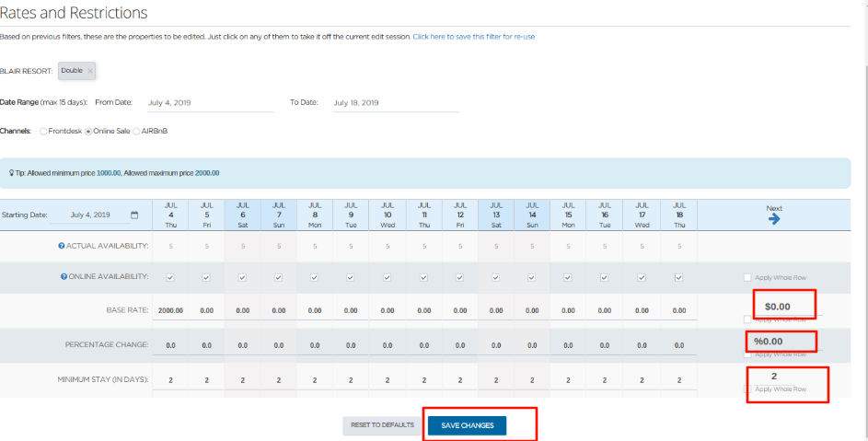Check Apply Whole Row for Online Availability
The height and width of the screenshot is (441, 868).
tap(747, 277)
